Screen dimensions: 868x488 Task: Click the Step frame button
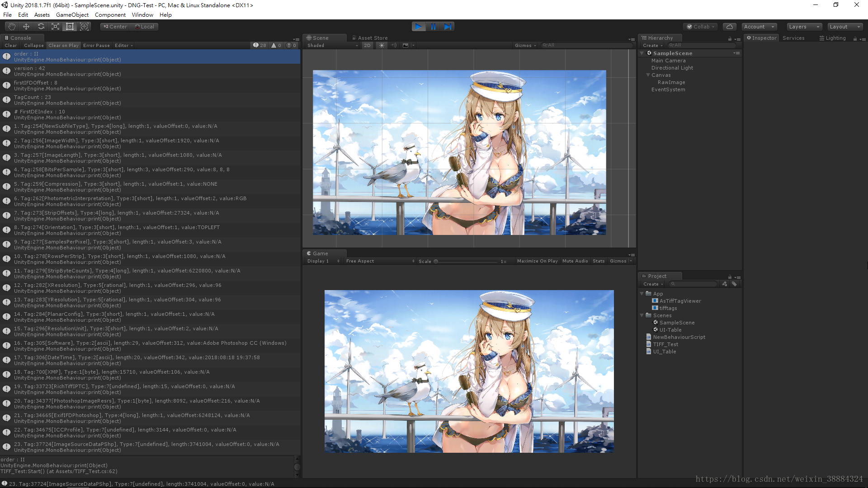tap(447, 27)
